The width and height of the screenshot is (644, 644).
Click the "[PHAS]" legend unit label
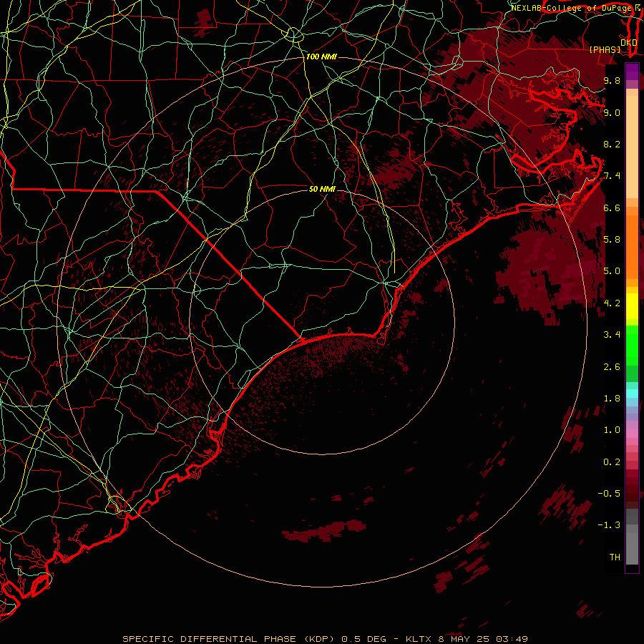pyautogui.click(x=605, y=49)
